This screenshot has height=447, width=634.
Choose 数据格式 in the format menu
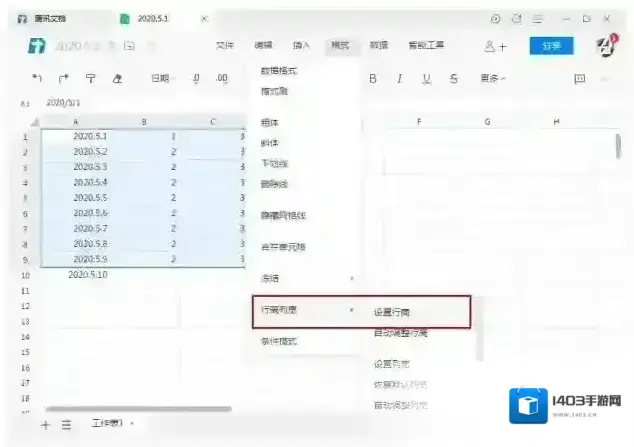279,71
